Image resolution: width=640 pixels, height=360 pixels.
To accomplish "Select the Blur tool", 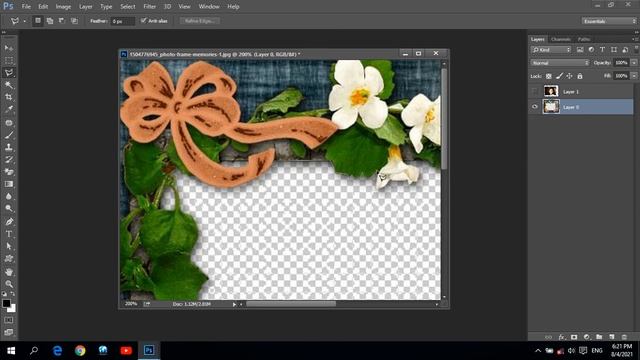I will point(9,196).
